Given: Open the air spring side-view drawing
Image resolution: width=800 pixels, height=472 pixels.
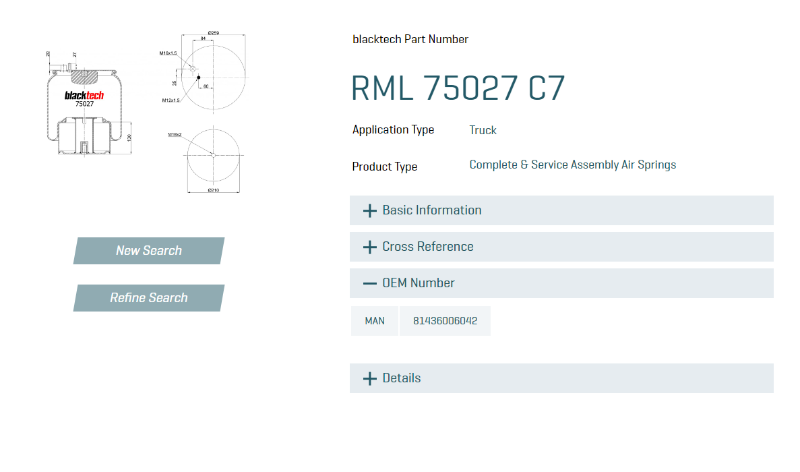Looking at the screenshot, I should pos(89,103).
